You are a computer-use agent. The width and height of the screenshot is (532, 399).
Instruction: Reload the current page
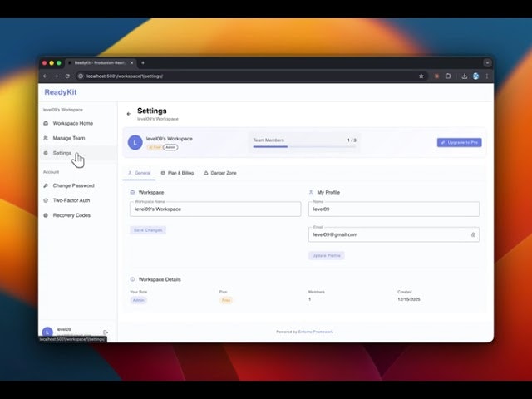pyautogui.click(x=67, y=76)
